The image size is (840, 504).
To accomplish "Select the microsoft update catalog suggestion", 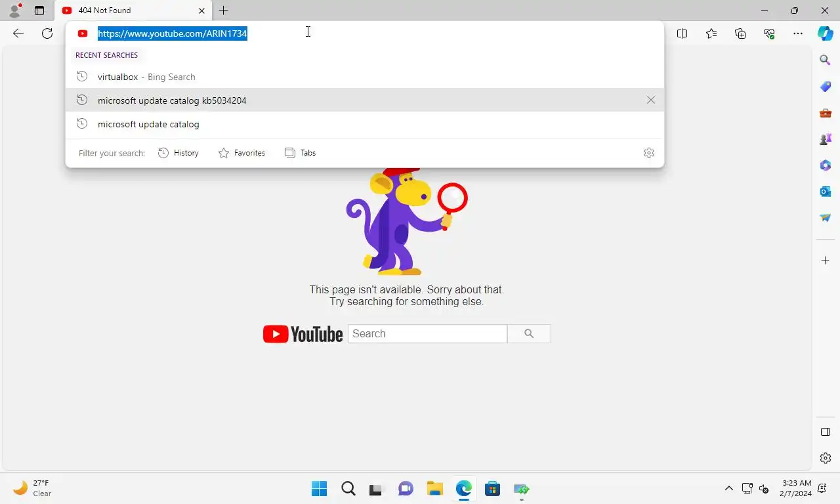I will tap(365, 124).
